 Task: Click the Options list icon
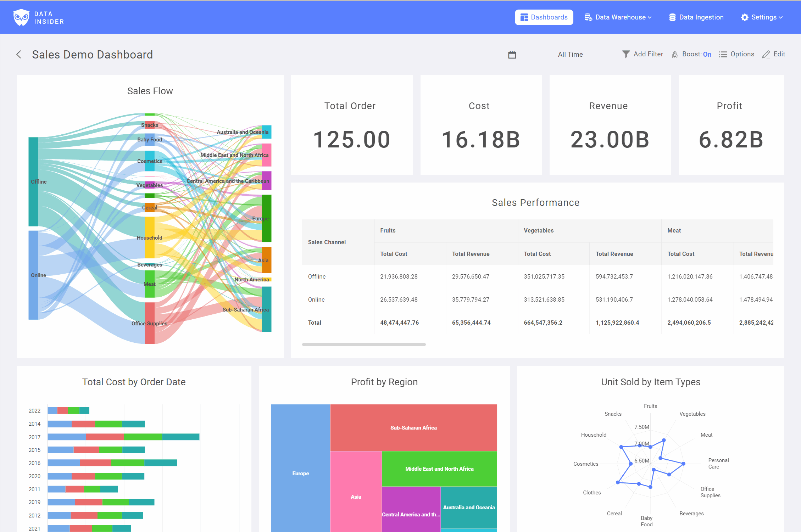pos(723,55)
